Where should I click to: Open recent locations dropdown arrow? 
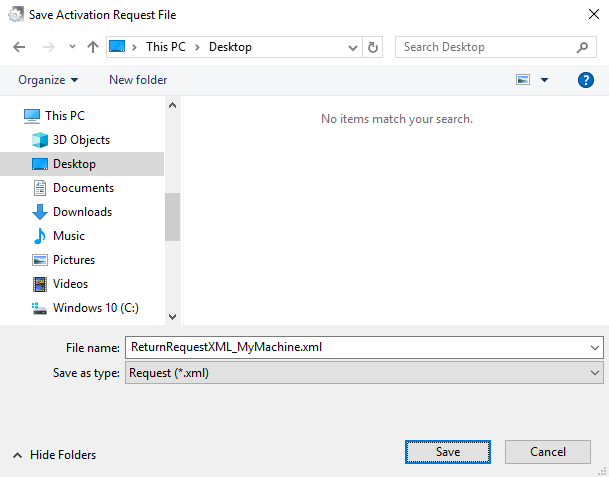click(72, 47)
